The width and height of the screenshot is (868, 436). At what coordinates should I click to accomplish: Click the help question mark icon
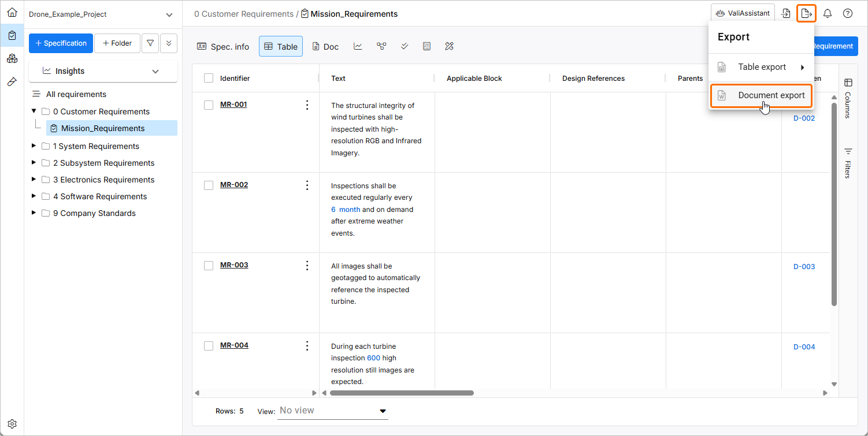tap(848, 13)
